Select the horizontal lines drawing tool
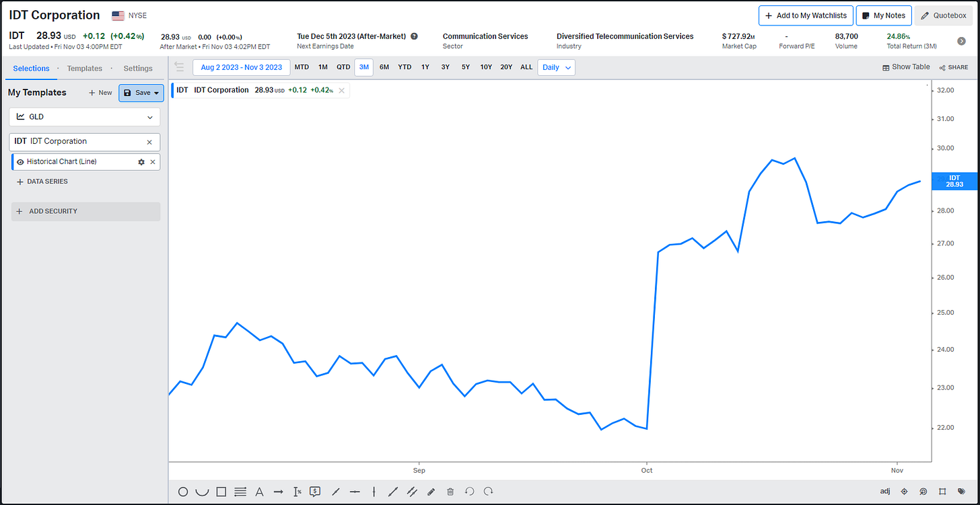 (x=240, y=492)
